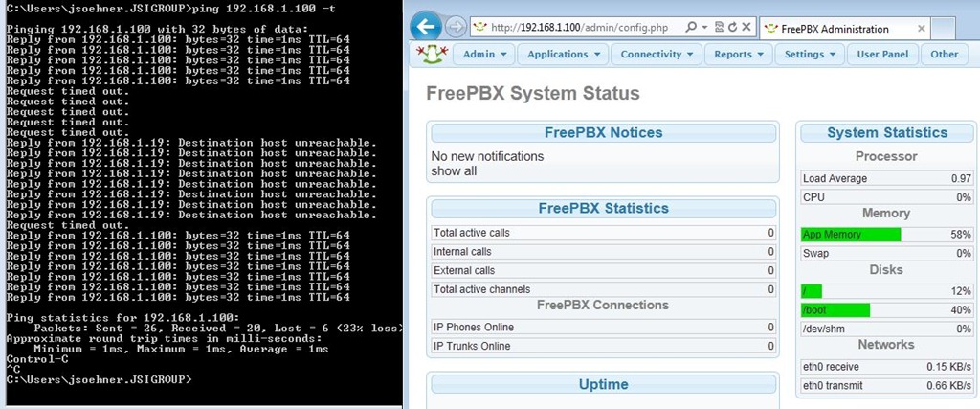
Task: Click the stop loading X icon
Action: [746, 27]
